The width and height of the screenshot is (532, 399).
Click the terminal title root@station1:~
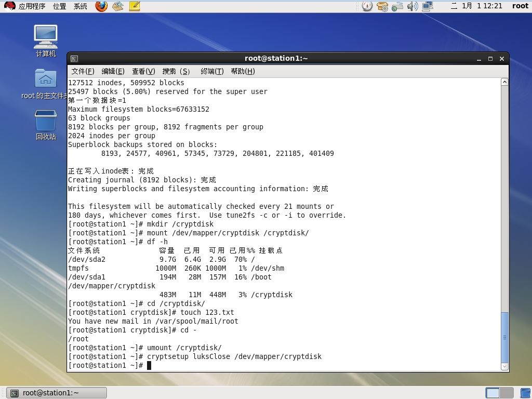[276, 58]
